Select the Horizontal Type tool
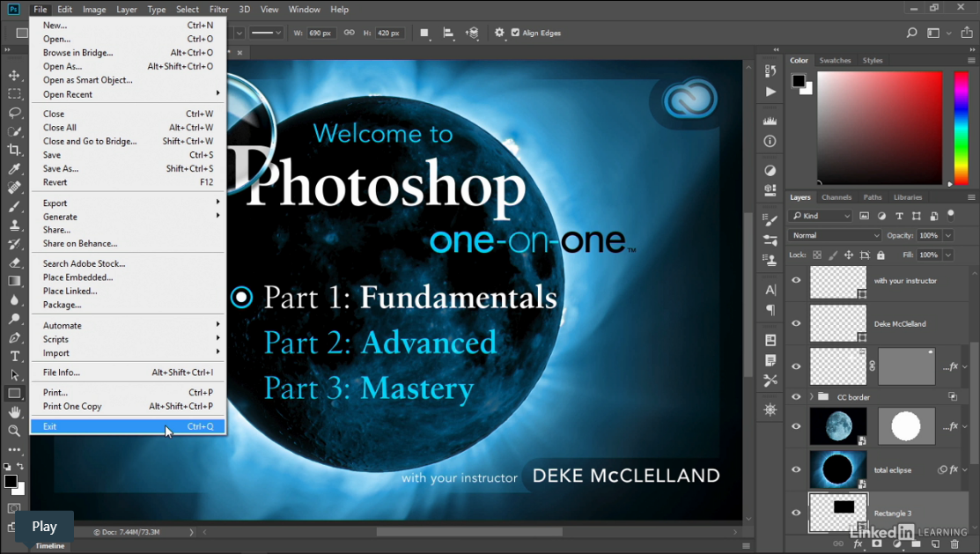This screenshot has height=554, width=980. [x=14, y=357]
